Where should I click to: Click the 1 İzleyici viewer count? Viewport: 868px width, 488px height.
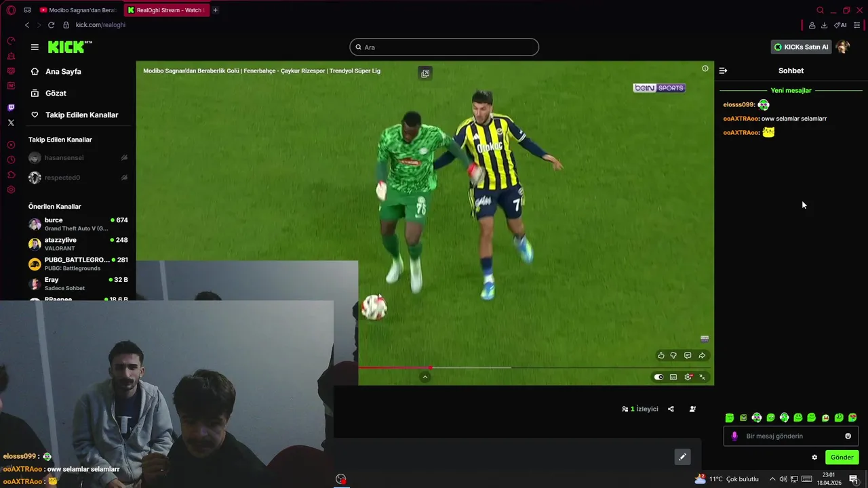coord(640,409)
